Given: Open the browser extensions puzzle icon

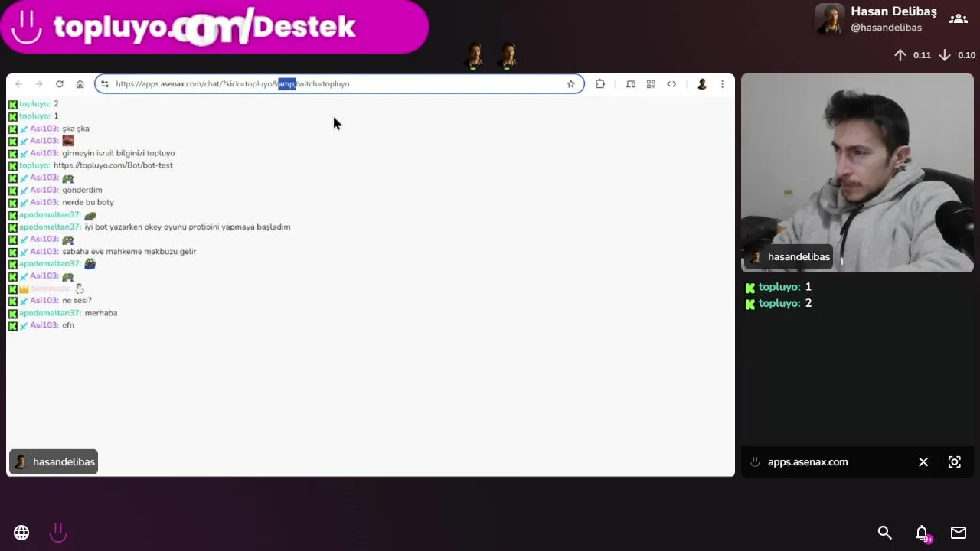Looking at the screenshot, I should click(x=600, y=84).
